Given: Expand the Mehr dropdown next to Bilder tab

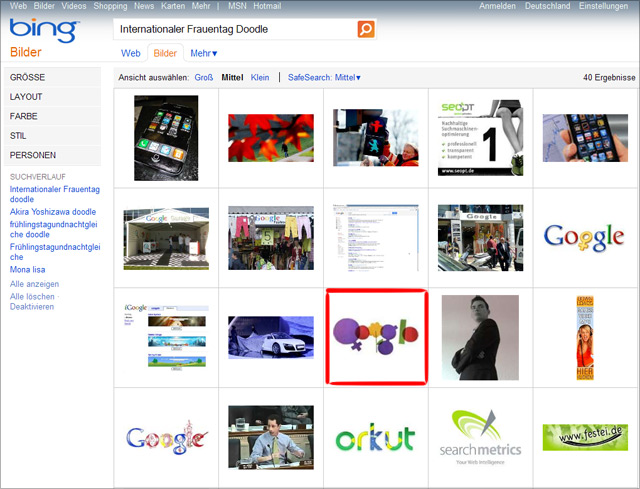Looking at the screenshot, I should pyautogui.click(x=204, y=53).
